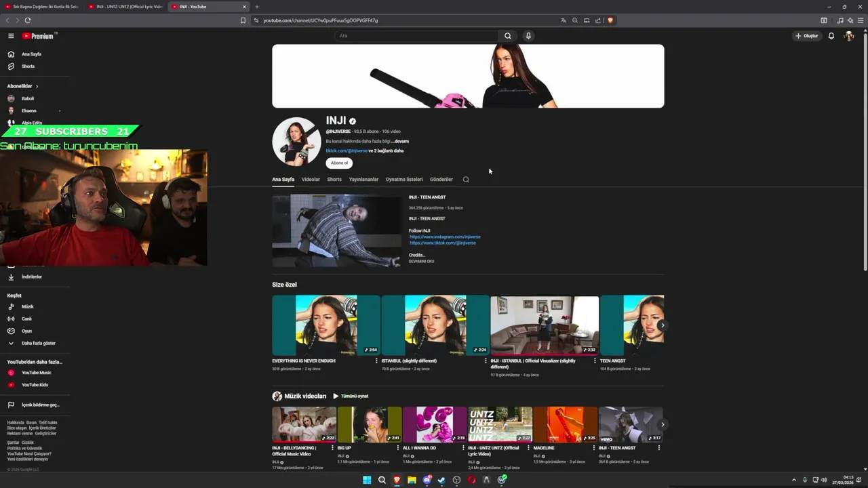Play all music videos with Tümünü oynat
The height and width of the screenshot is (488, 868).
pos(351,396)
